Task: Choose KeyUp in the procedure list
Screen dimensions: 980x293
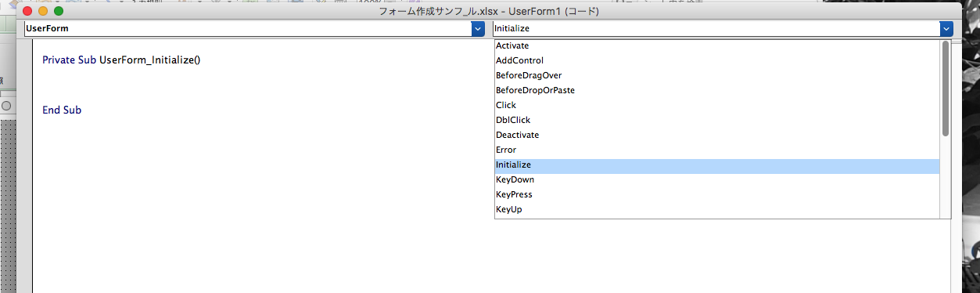Action: [716, 209]
